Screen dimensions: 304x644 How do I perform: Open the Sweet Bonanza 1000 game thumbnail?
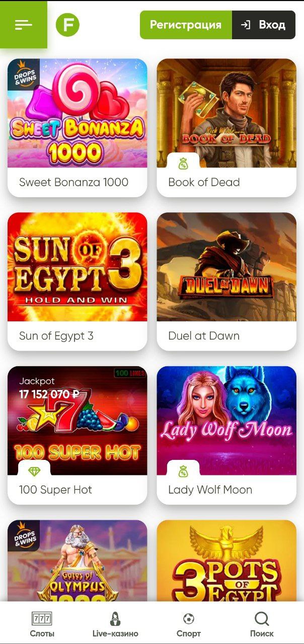point(78,113)
